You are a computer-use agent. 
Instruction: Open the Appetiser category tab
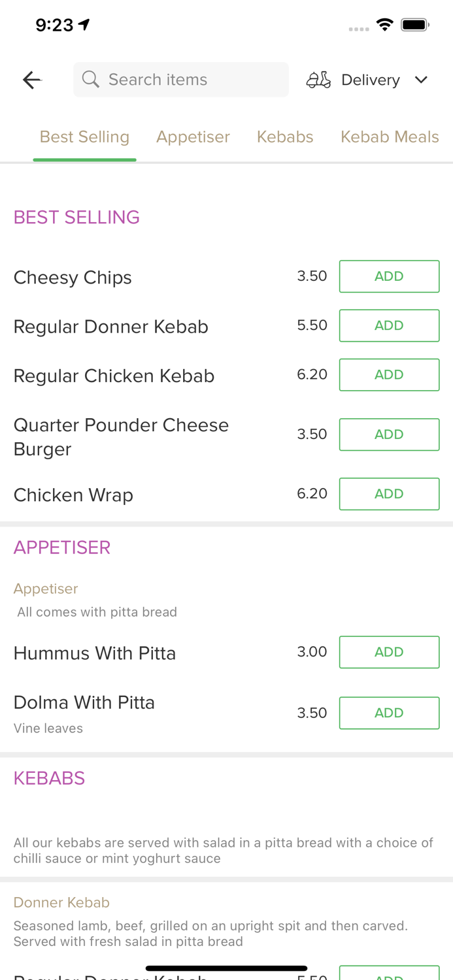(x=193, y=137)
